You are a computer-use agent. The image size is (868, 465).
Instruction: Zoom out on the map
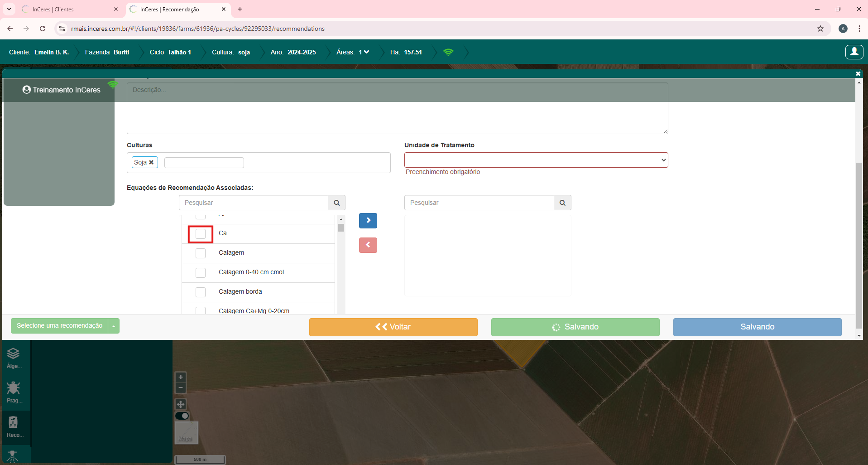point(181,387)
